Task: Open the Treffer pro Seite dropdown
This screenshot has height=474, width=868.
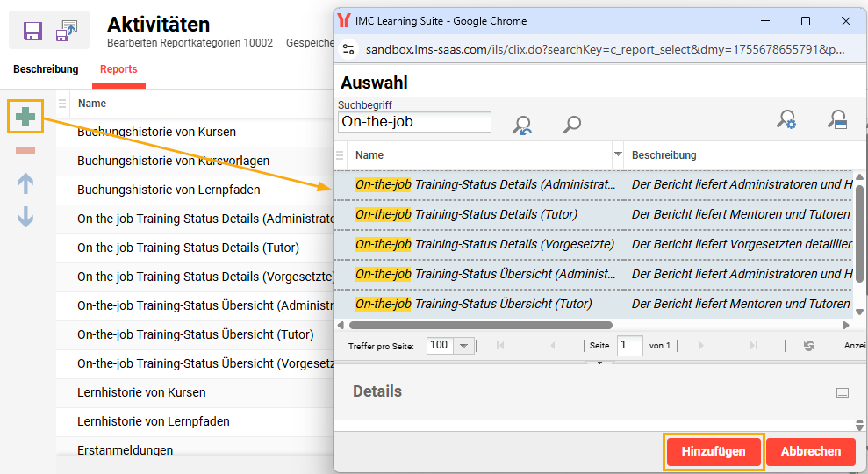Action: point(464,346)
